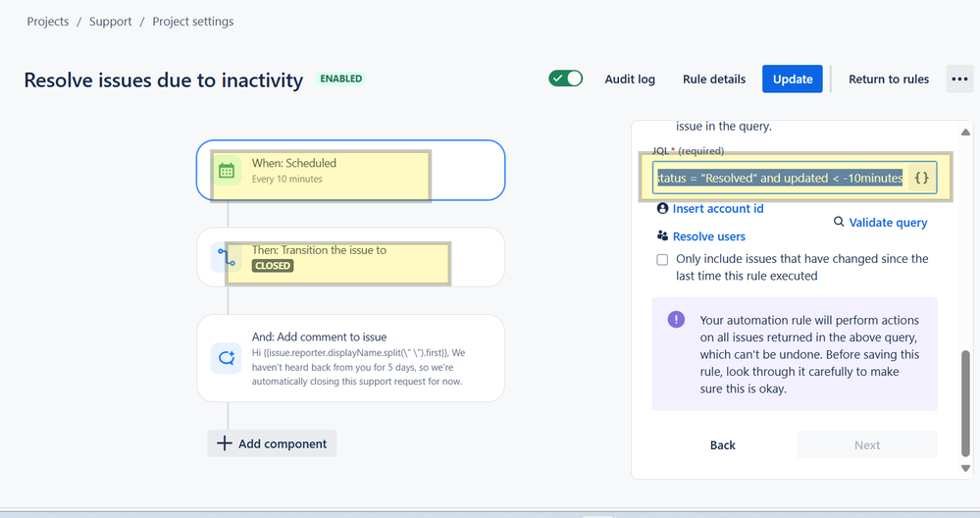This screenshot has height=518, width=980.
Task: Go to Project settings breadcrumb
Action: click(x=193, y=22)
